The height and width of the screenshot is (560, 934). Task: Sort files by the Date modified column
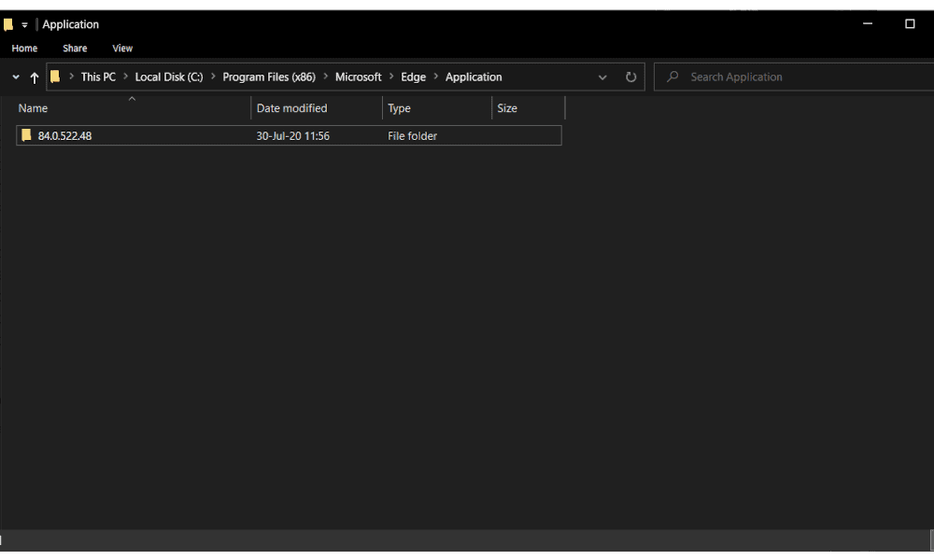(292, 107)
